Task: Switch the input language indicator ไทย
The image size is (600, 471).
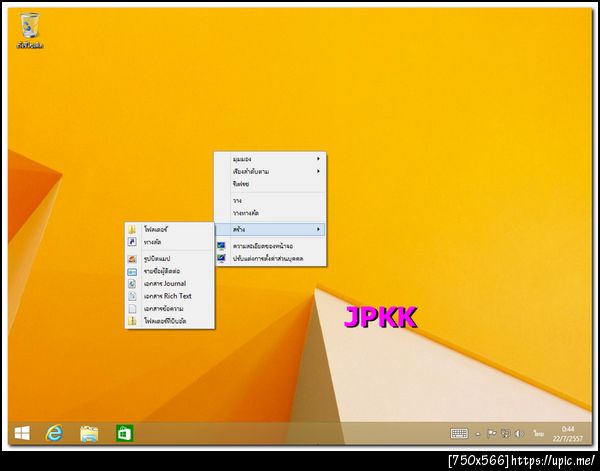Action: [539, 434]
